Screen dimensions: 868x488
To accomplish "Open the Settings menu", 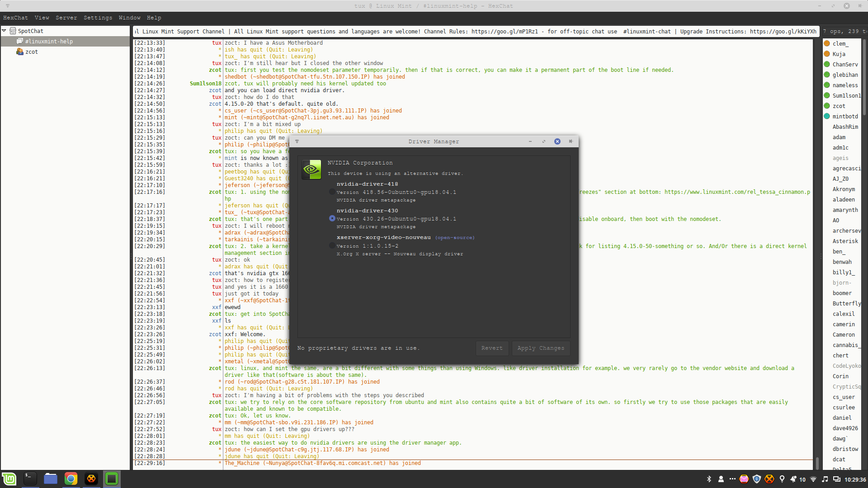I will click(98, 18).
